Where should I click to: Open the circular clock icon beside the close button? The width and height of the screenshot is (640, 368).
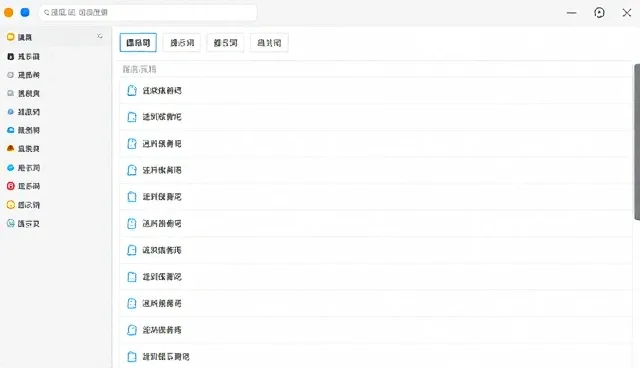click(x=599, y=13)
